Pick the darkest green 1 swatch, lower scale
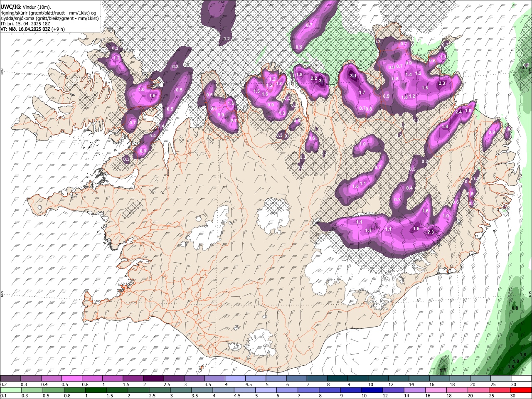The image size is (532, 399). 96,390
